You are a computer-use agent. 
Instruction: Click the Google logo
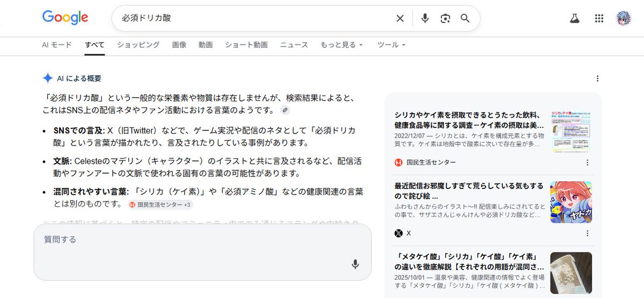tap(65, 18)
